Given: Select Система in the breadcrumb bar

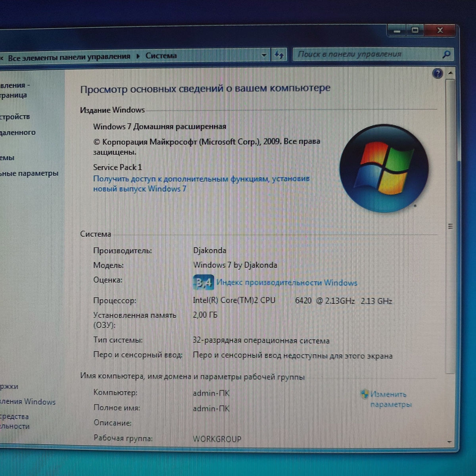Looking at the screenshot, I should [161, 56].
